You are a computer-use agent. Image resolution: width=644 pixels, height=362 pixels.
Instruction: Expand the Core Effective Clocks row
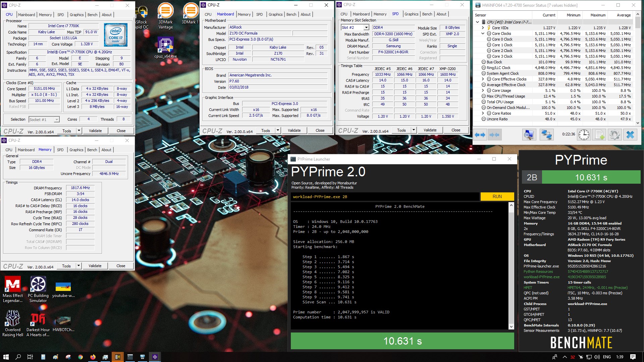483,79
